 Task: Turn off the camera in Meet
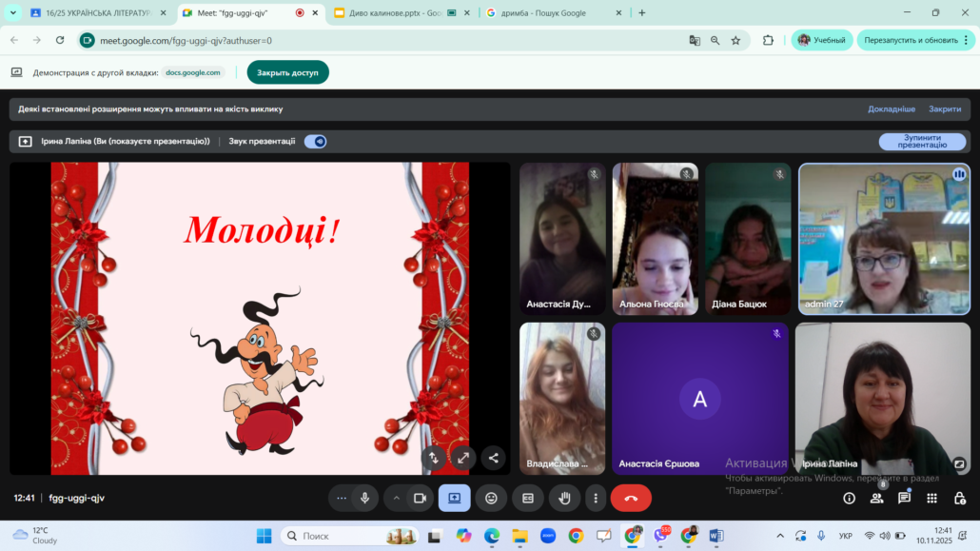(x=419, y=498)
